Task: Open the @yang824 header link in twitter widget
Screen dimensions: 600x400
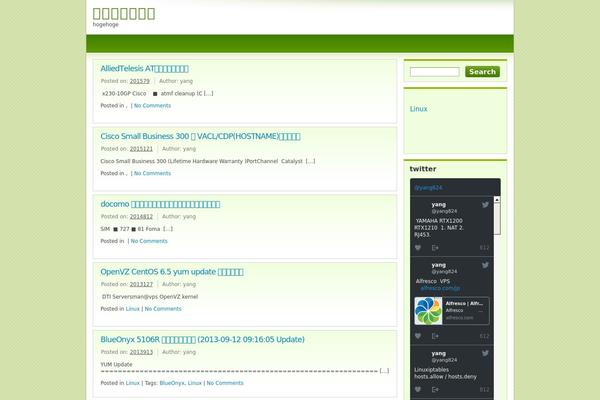Action: point(429,188)
